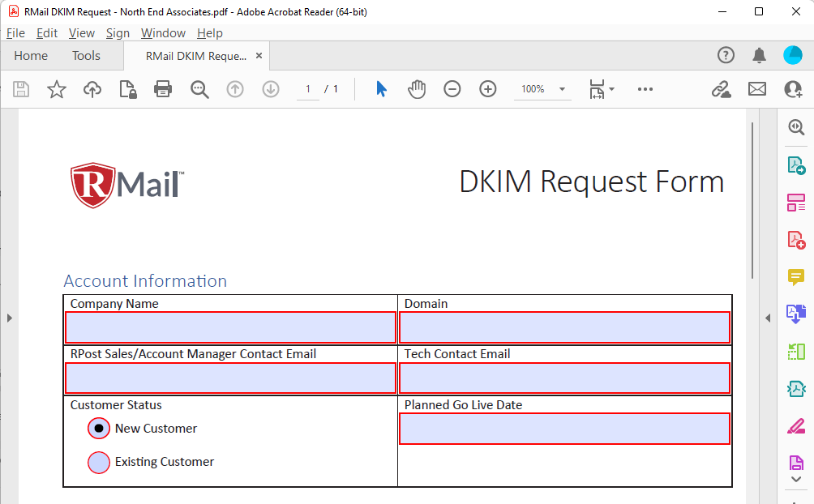Open the Search tool in the right sidebar

point(795,126)
